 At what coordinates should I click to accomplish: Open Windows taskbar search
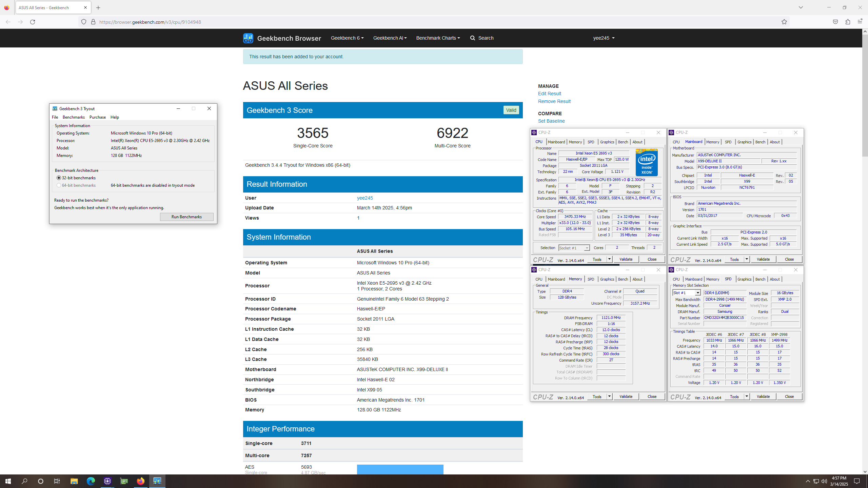point(24,481)
